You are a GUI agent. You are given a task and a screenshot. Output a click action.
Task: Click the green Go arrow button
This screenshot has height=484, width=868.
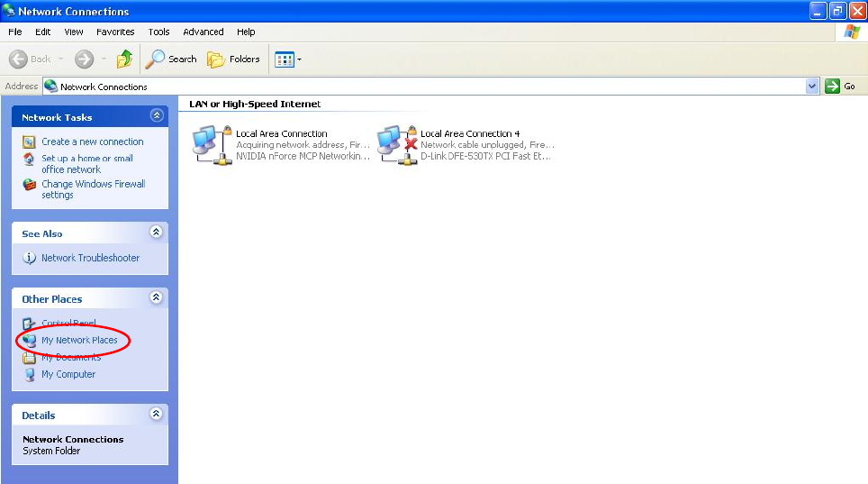point(832,86)
